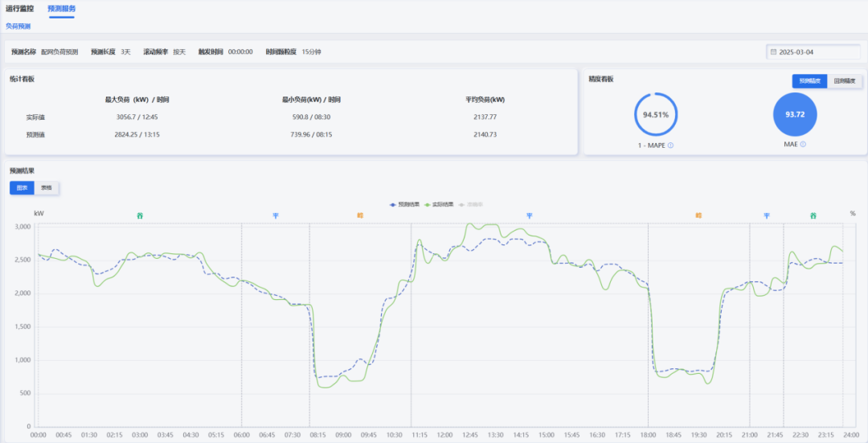868x443 pixels.
Task: Select the 图表 chart view
Action: (x=22, y=188)
